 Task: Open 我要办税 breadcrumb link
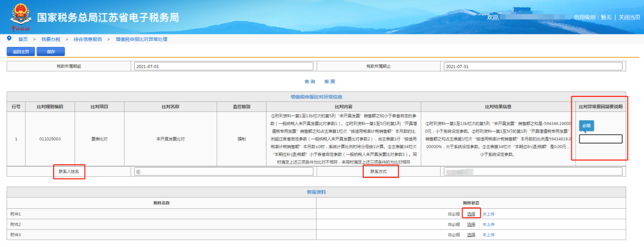(x=51, y=39)
